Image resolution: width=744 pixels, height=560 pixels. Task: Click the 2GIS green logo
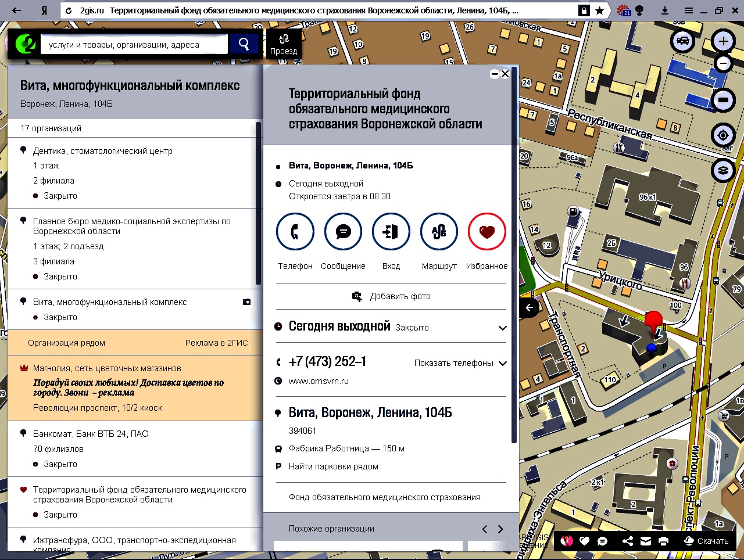(25, 44)
